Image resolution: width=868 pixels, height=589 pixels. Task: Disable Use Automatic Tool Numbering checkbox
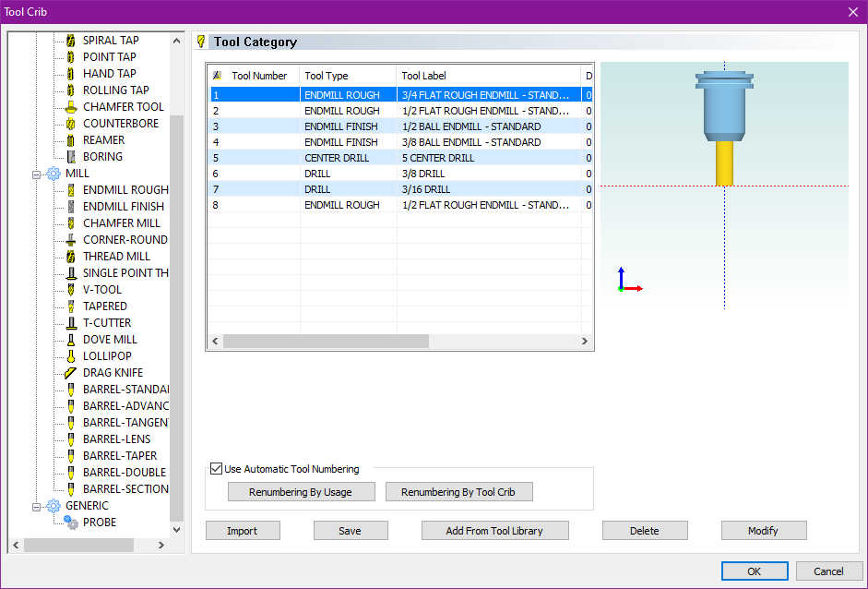click(217, 469)
